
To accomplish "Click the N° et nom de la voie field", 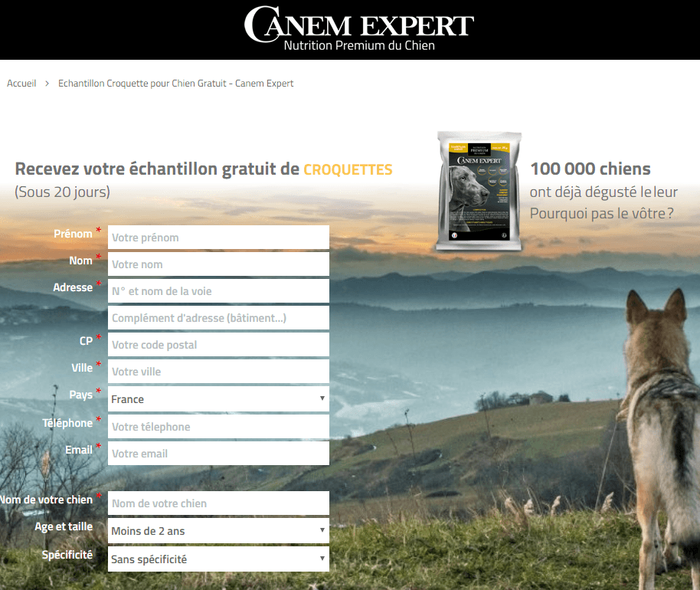I will pos(218,290).
